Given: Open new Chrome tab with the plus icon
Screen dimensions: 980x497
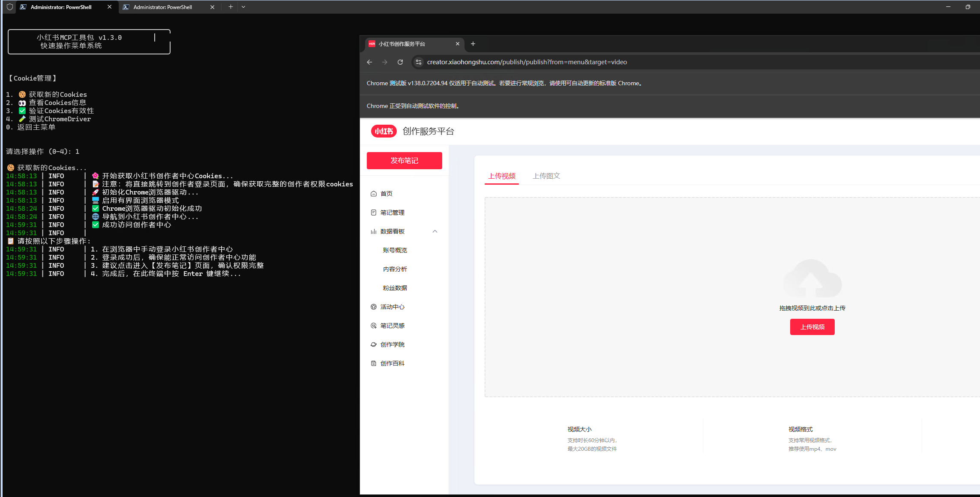Looking at the screenshot, I should (473, 44).
